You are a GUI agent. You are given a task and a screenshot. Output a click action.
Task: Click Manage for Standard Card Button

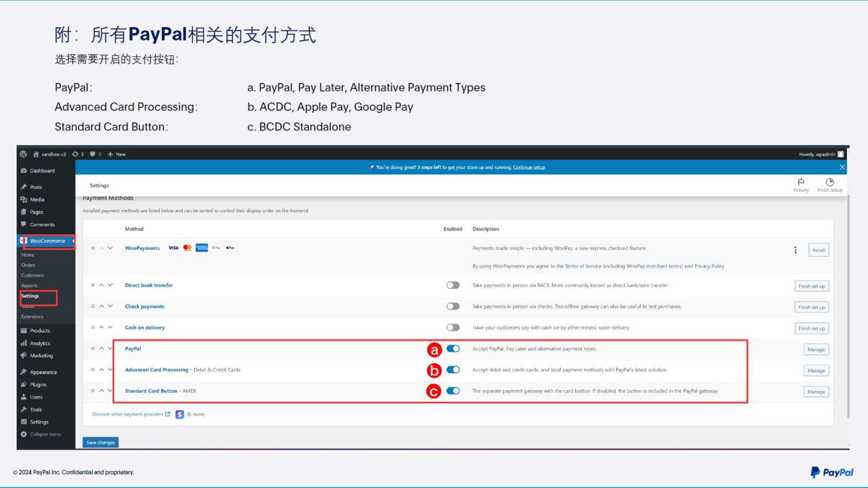[816, 392]
